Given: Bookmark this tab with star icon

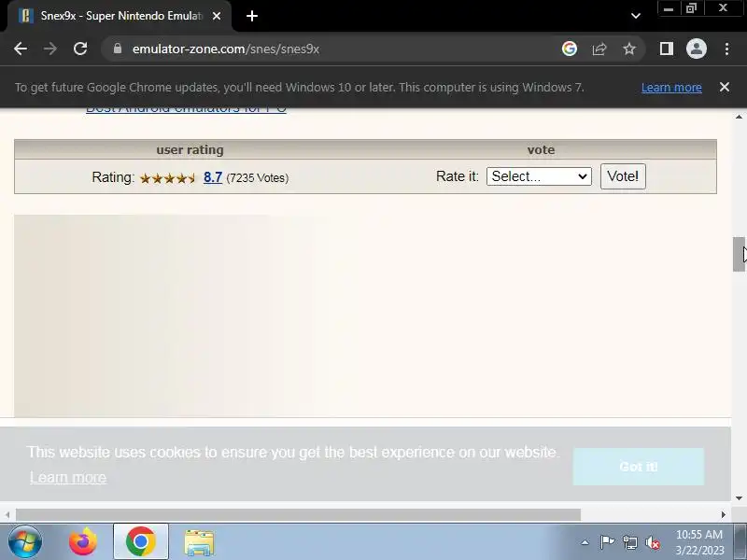Looking at the screenshot, I should click(x=629, y=49).
